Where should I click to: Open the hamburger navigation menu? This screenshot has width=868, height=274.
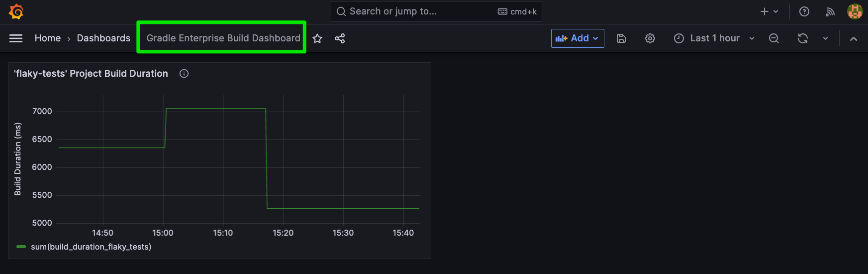tap(16, 38)
